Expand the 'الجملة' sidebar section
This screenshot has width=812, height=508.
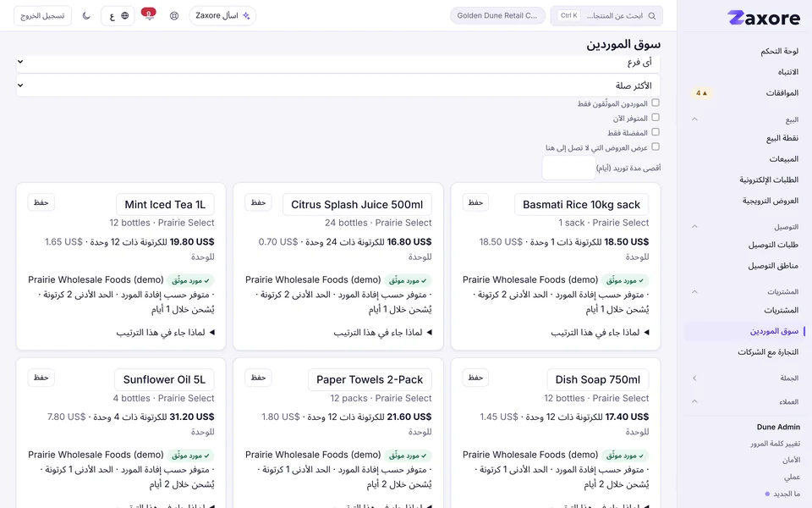tap(694, 378)
